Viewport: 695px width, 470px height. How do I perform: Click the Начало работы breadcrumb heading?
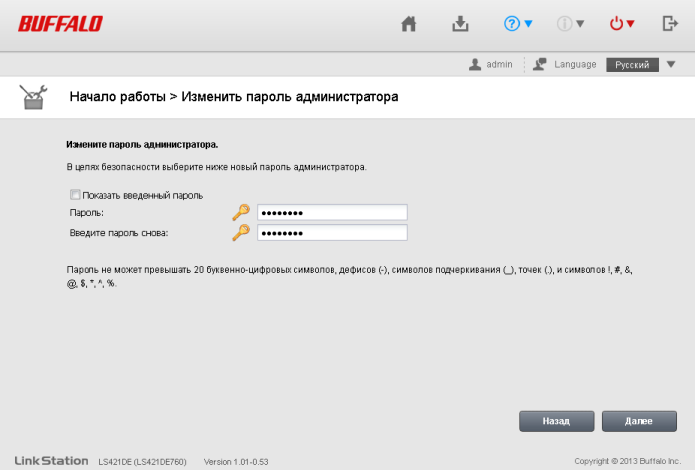117,97
